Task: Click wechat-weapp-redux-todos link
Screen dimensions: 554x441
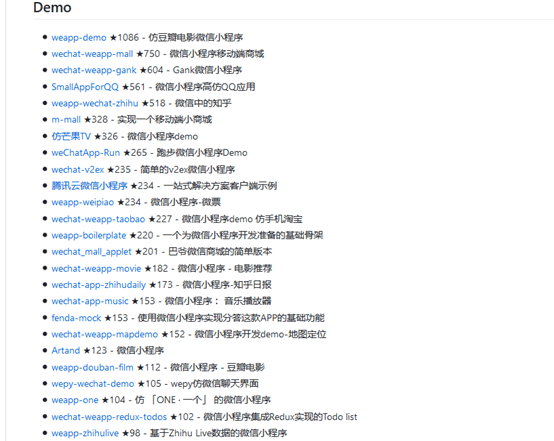Action: tap(109, 417)
